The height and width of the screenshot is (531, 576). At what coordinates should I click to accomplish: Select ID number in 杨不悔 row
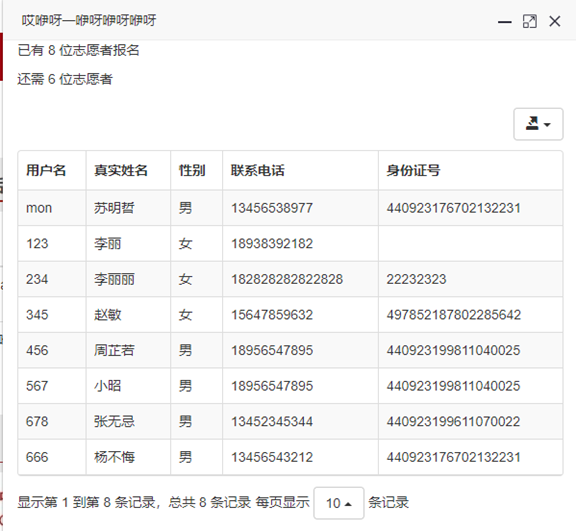point(454,457)
